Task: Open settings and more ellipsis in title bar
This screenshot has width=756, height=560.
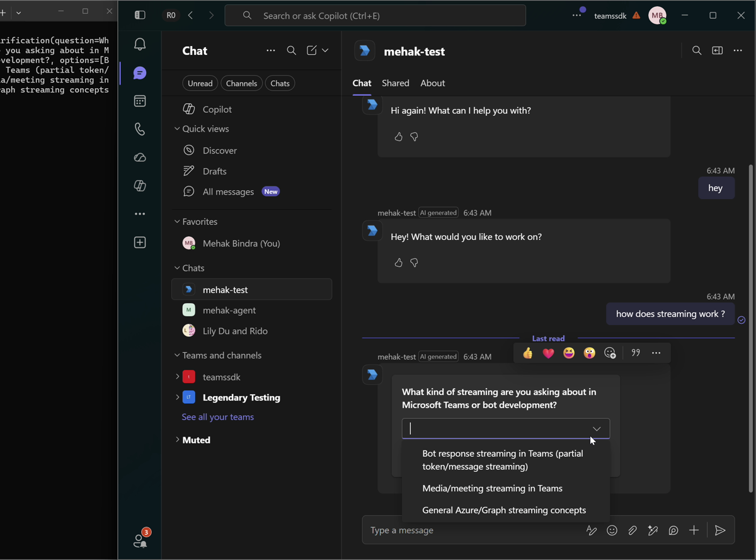Action: click(x=576, y=16)
